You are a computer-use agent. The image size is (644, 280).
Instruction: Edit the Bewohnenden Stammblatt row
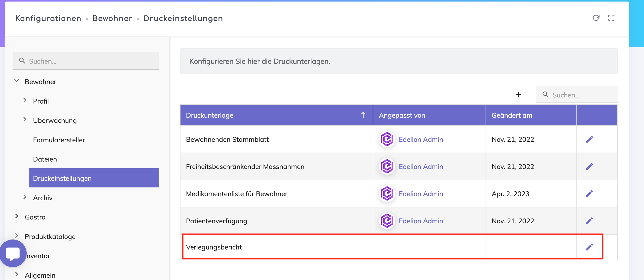point(589,139)
